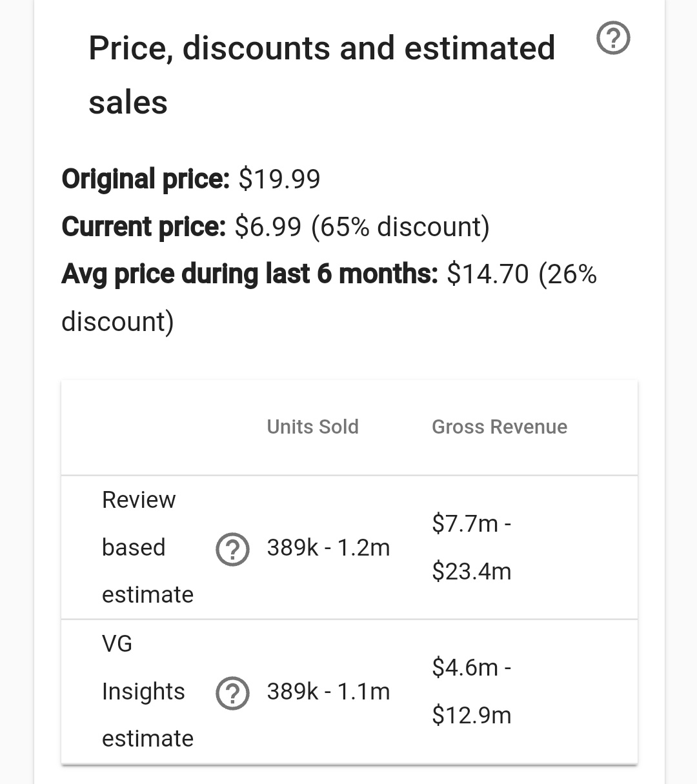The width and height of the screenshot is (697, 784).
Task: Open help icon beside section title
Action: tap(613, 39)
